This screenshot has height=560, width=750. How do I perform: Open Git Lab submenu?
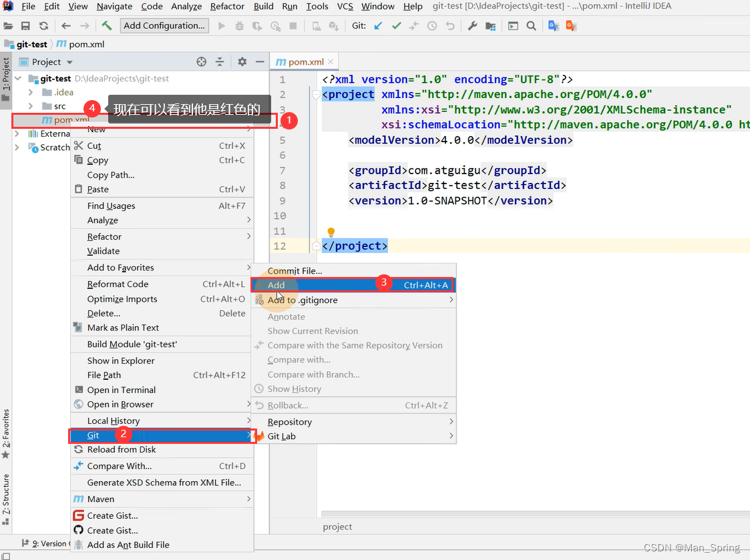(354, 436)
